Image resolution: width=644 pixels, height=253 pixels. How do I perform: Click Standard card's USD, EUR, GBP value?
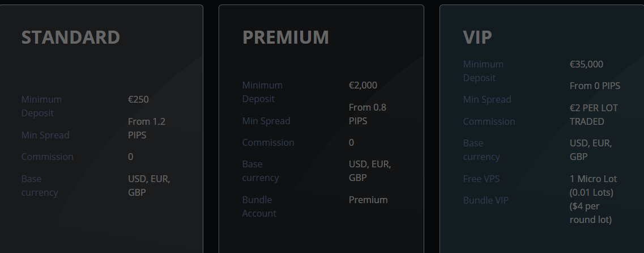(149, 185)
